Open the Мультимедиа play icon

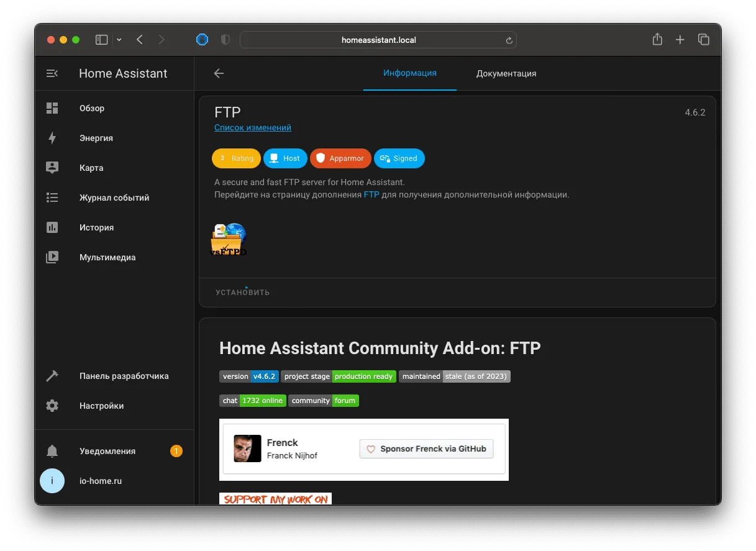click(x=52, y=257)
